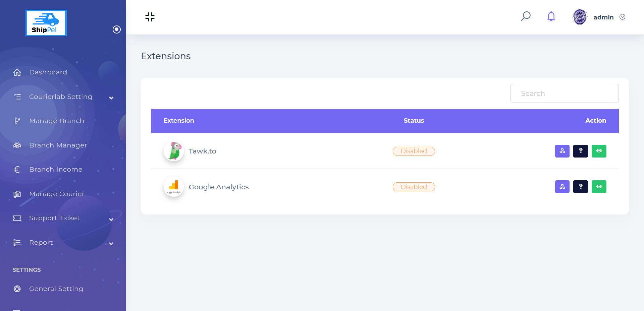Click the ShipPel logo
Screen dimensions: 644x311
click(x=46, y=23)
